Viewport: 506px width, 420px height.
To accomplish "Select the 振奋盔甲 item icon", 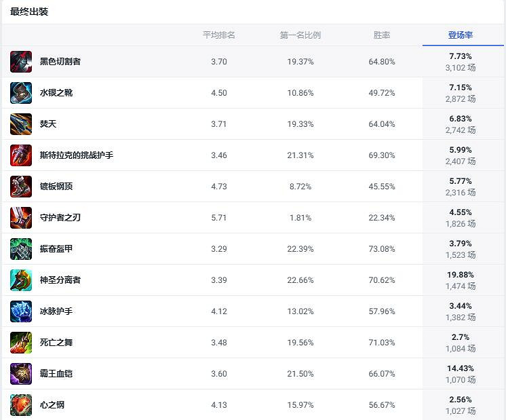I will [x=21, y=249].
